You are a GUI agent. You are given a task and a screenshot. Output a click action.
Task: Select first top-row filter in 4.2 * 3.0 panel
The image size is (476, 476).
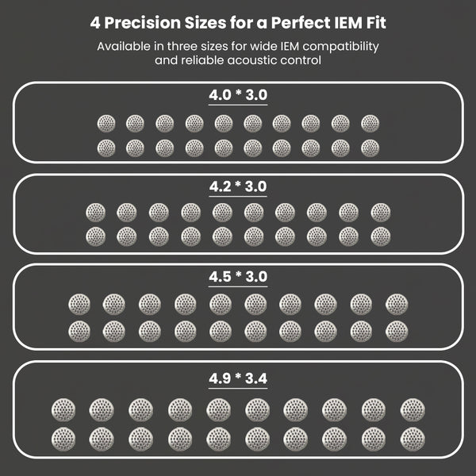pyautogui.click(x=95, y=212)
